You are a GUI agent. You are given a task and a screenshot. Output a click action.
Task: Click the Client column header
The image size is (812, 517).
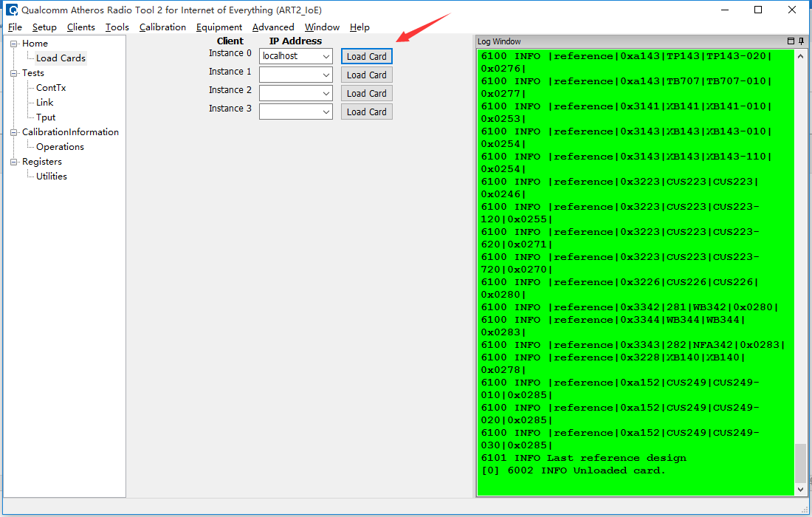(230, 41)
